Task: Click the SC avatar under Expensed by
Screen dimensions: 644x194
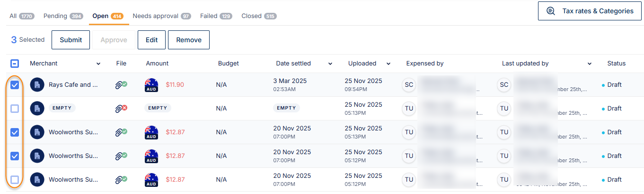Action: pos(409,85)
